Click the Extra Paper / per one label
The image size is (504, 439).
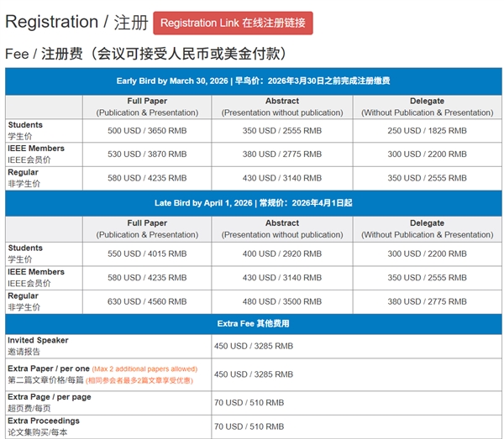(49, 368)
